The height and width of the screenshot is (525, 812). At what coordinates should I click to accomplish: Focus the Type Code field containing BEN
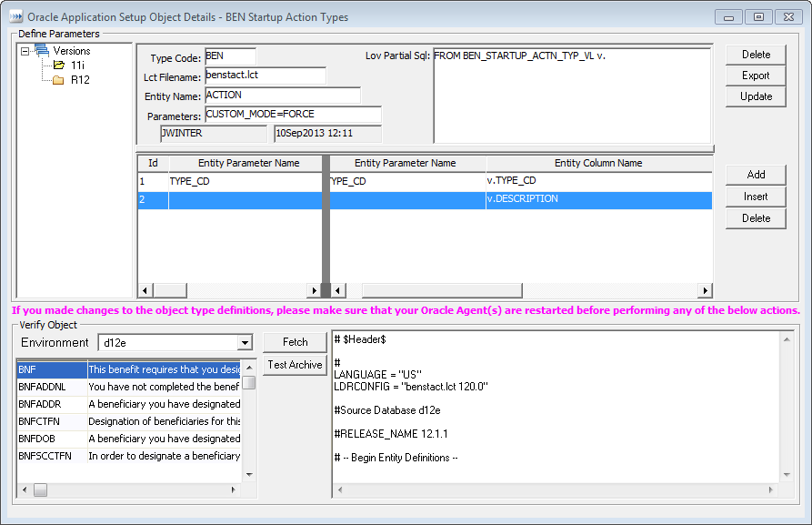click(x=230, y=56)
